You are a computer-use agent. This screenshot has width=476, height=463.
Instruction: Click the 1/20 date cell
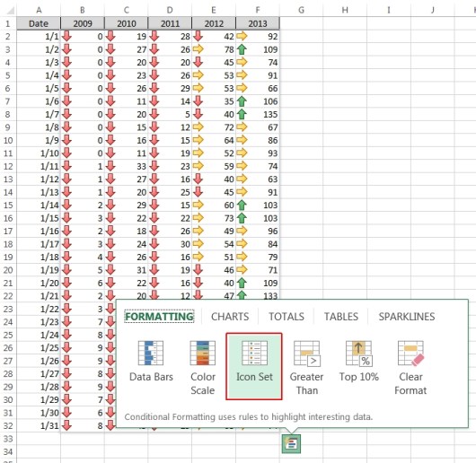(39, 283)
